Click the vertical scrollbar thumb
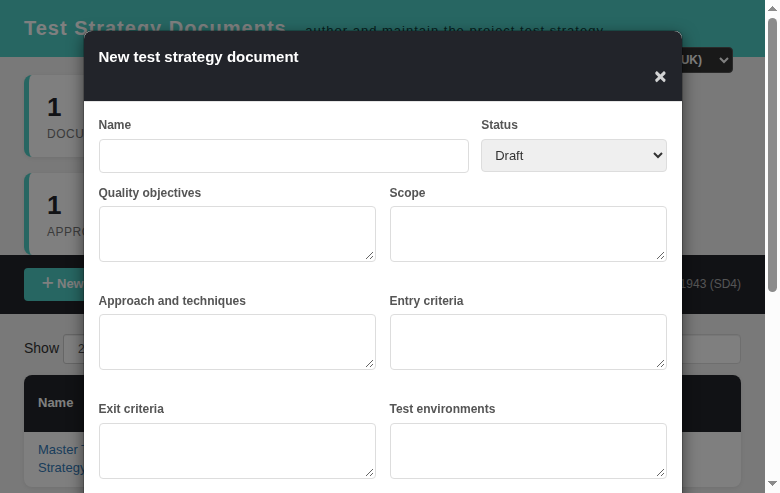Viewport: 780px width, 493px height. pos(772,155)
